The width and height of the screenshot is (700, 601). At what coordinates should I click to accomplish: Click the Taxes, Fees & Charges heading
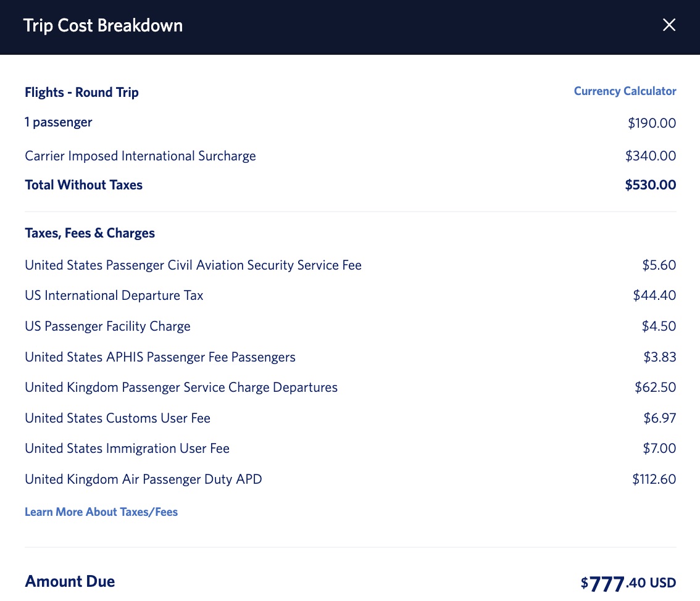pos(90,233)
